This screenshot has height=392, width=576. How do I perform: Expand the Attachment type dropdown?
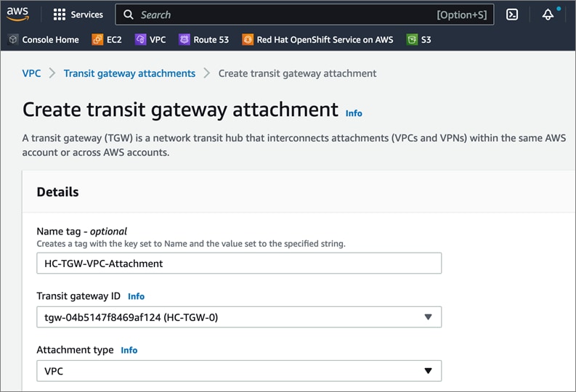[238, 371]
